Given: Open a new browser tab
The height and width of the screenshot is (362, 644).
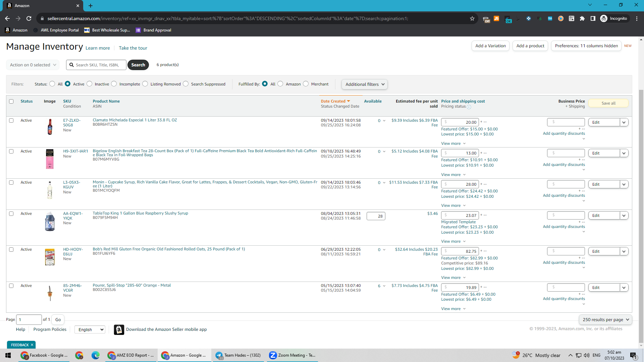Looking at the screenshot, I should pyautogui.click(x=91, y=5).
